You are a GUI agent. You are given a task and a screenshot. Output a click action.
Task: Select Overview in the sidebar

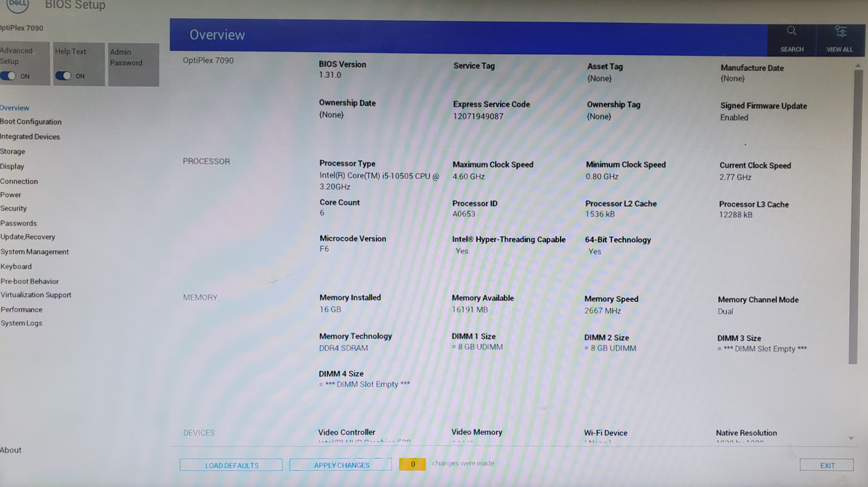coord(15,108)
